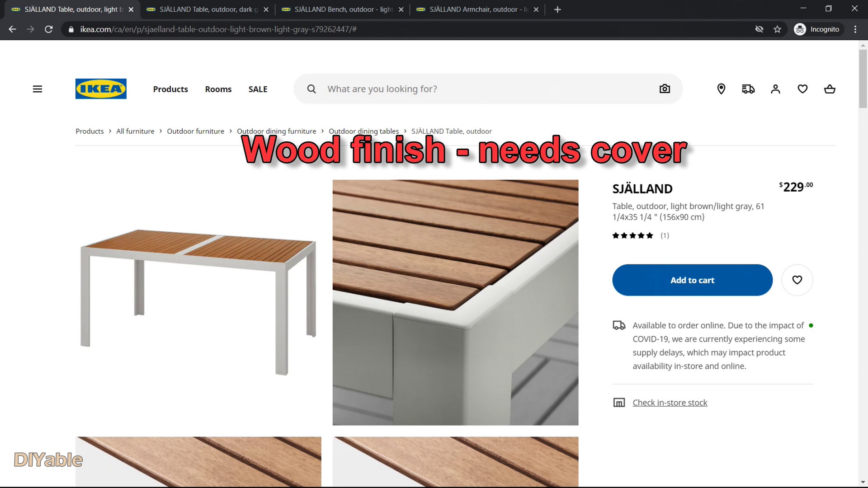Image resolution: width=868 pixels, height=488 pixels.
Task: Open the full table product image
Action: (198, 302)
